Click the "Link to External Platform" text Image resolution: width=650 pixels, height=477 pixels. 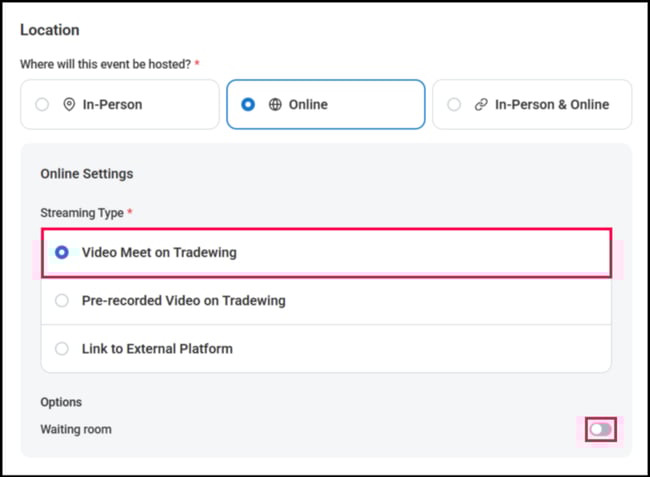pyautogui.click(x=157, y=349)
